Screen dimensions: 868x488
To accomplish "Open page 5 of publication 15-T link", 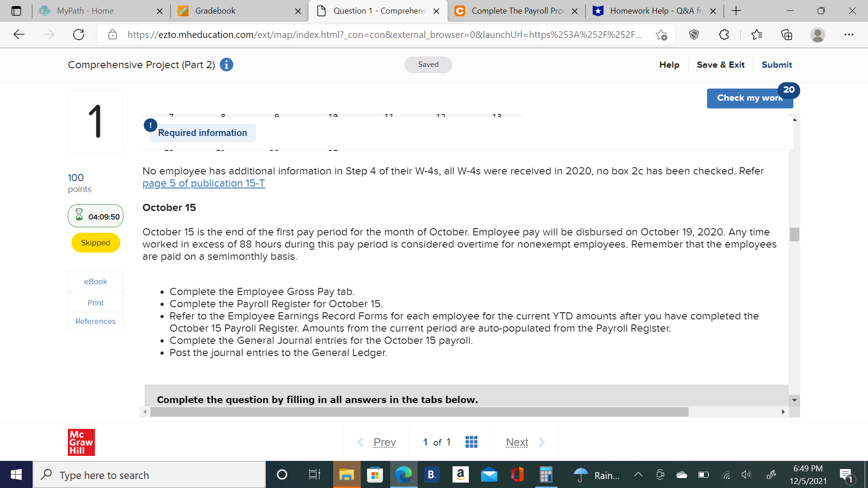I will (203, 183).
